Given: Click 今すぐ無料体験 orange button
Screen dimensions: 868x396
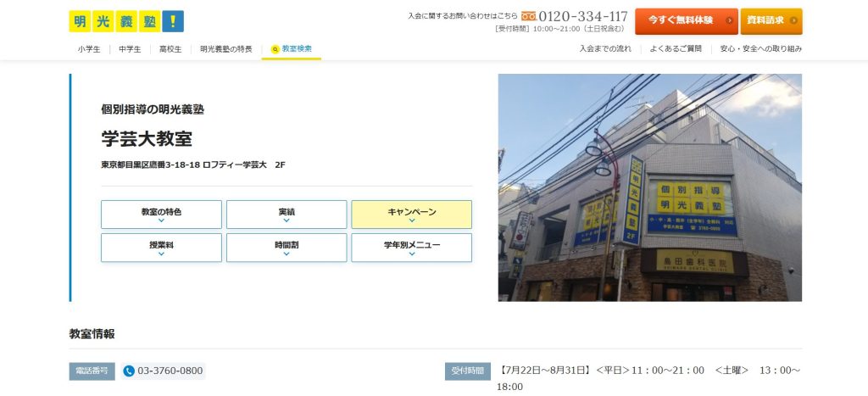Looking at the screenshot, I should point(687,21).
